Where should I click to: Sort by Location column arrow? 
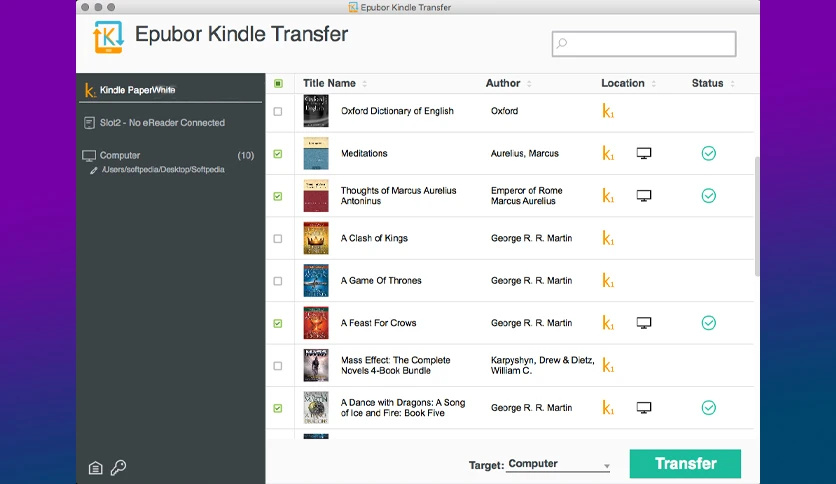654,84
